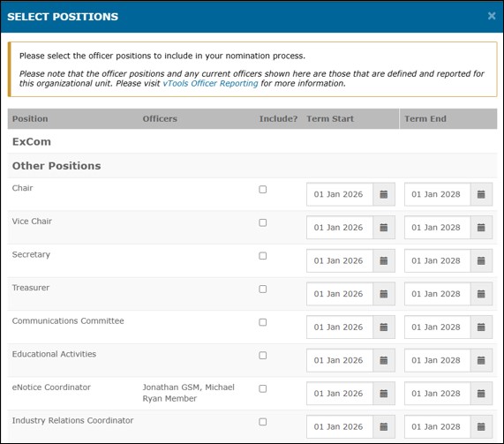504x444 pixels.
Task: Edit the Communications Committee term start date field
Action: coord(340,327)
